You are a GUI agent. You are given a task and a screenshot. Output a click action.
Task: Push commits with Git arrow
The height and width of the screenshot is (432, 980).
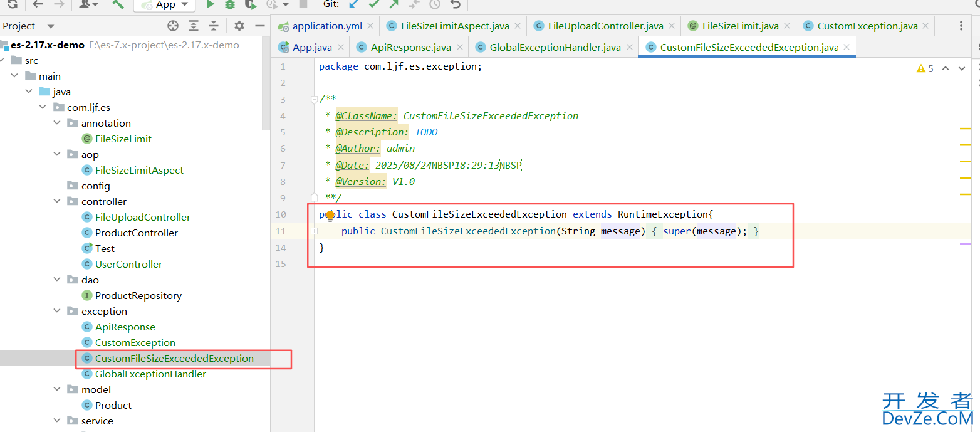pos(394,4)
